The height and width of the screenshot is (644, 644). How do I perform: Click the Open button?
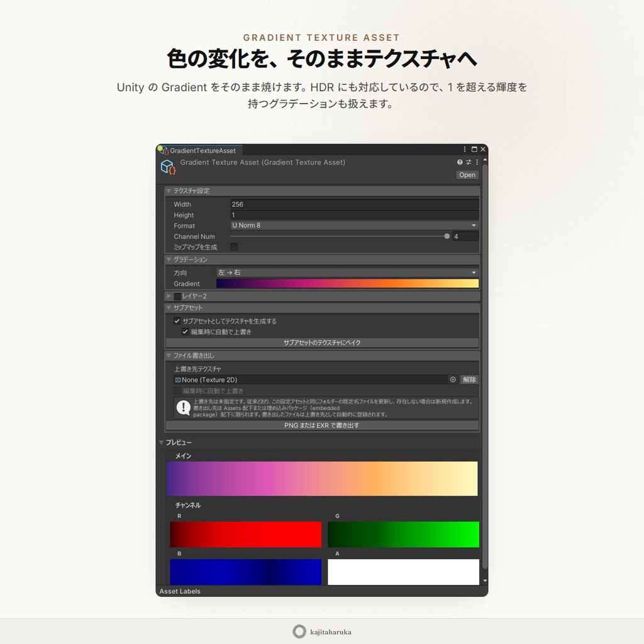click(x=467, y=175)
